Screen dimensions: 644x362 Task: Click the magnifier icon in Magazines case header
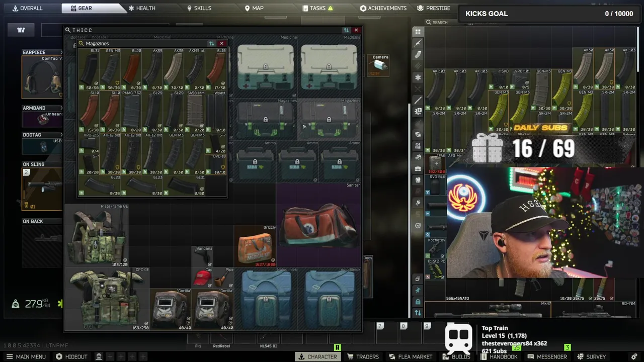click(82, 44)
